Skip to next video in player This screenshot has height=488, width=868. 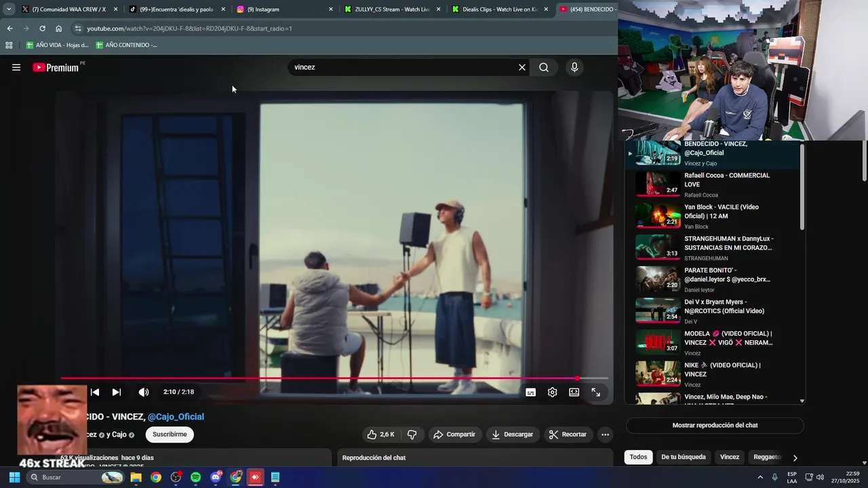pos(116,392)
